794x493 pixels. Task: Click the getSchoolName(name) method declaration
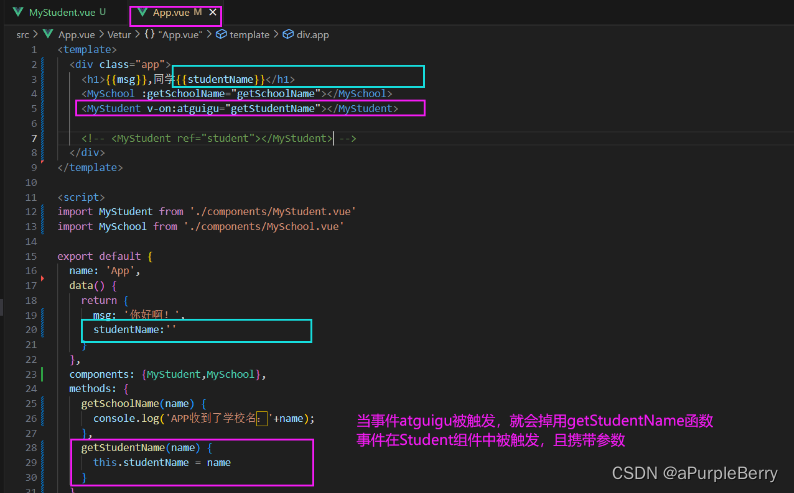tap(144, 403)
